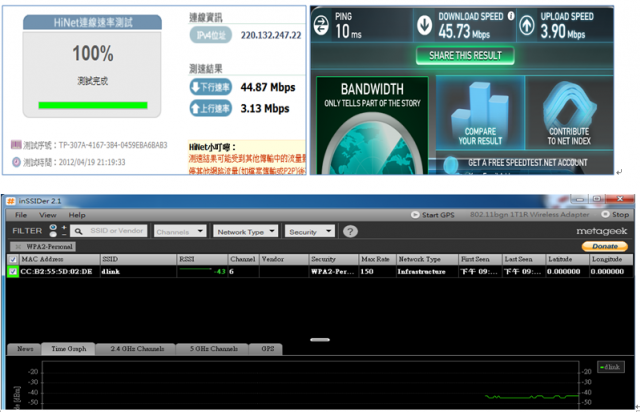Sort by Channel column header
Viewport: 640px width, 412px height.
click(243, 259)
